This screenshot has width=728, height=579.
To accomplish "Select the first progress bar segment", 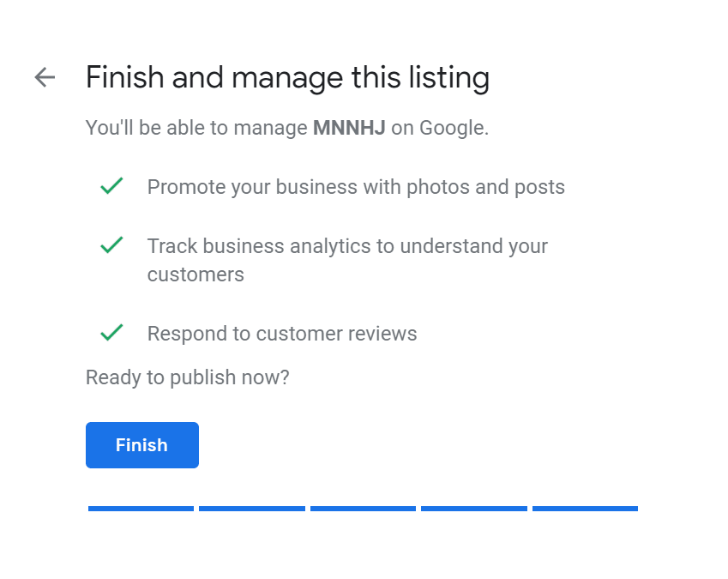I will pos(141,509).
